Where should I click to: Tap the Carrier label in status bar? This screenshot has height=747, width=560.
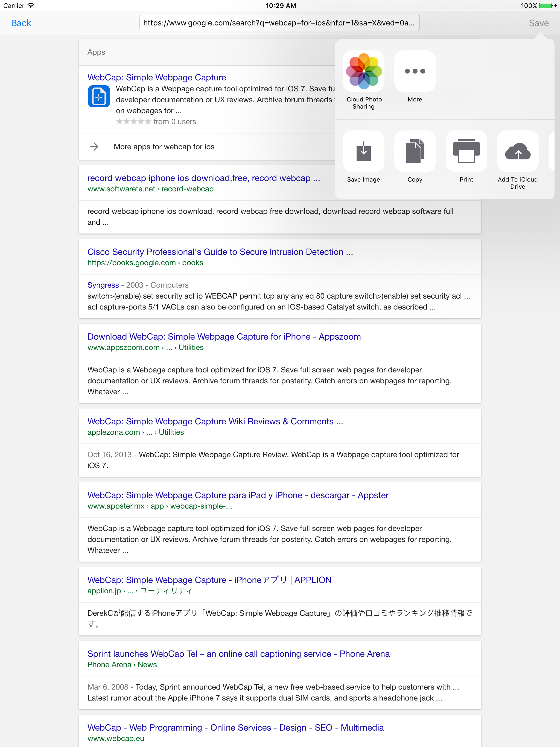coord(14,5)
